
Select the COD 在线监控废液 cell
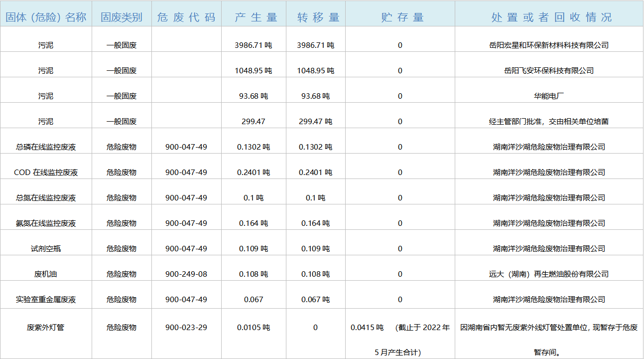click(46, 173)
